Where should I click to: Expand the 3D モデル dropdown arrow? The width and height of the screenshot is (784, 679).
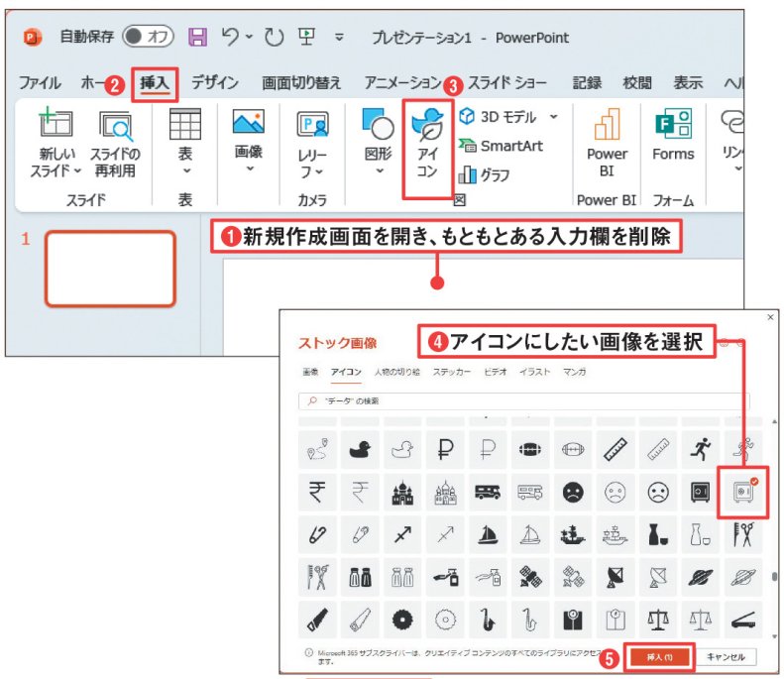[553, 117]
